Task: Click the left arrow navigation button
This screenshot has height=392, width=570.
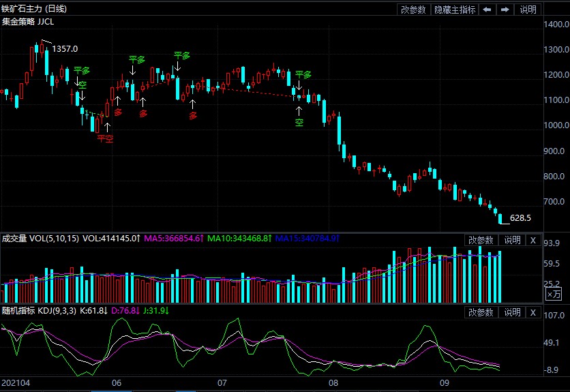Action: point(487,10)
